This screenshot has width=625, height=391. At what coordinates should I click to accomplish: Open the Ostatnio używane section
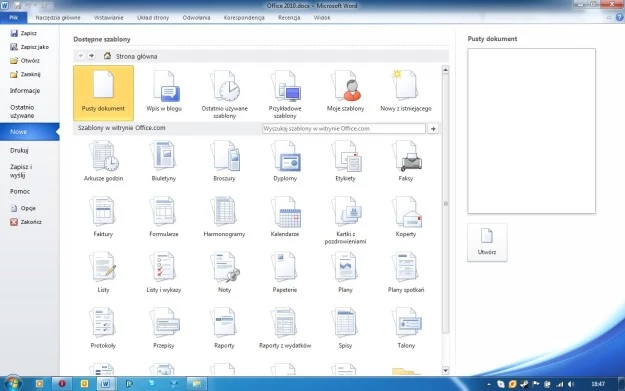click(x=22, y=111)
